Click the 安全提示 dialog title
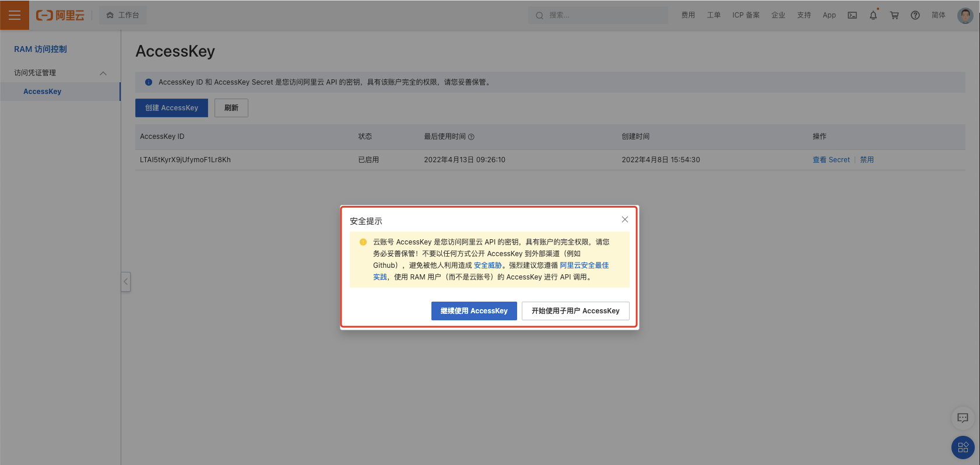Screen dimensions: 980x465 click(x=366, y=221)
